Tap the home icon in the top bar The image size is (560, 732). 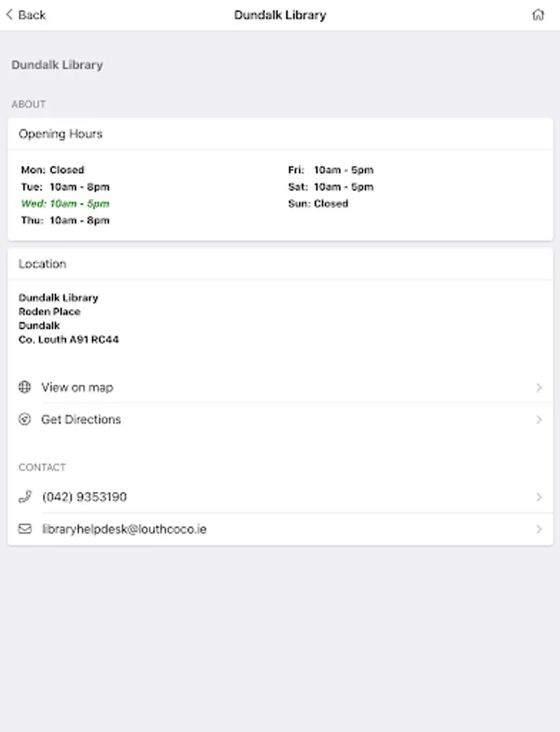click(538, 15)
